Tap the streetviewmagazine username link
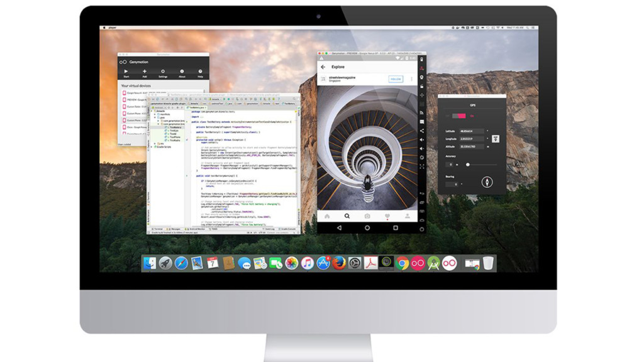 pos(342,77)
